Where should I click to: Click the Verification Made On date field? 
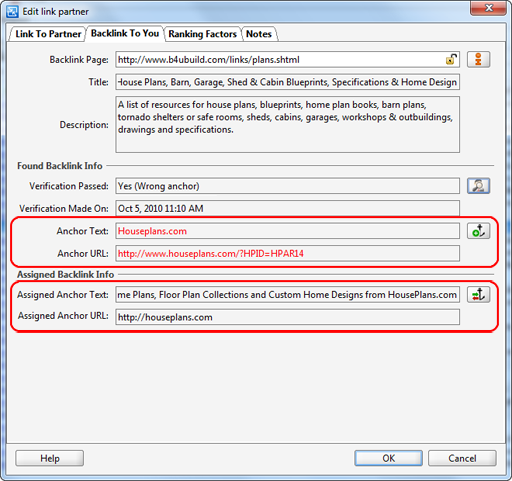287,208
